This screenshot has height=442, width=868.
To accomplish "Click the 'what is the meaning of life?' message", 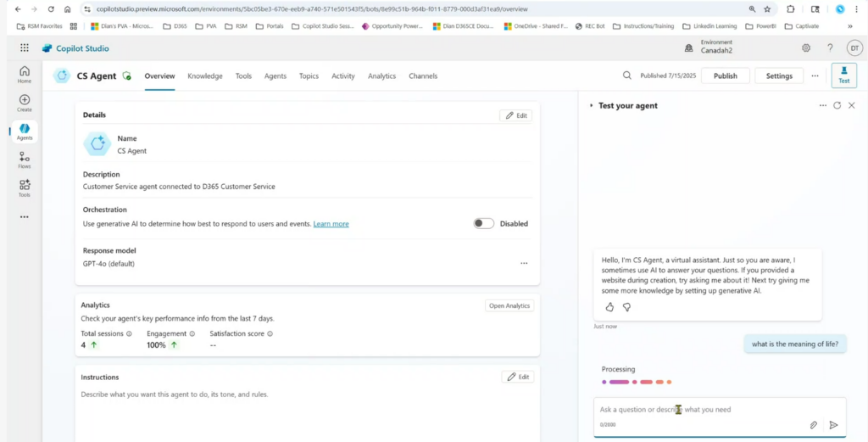I will pos(795,344).
